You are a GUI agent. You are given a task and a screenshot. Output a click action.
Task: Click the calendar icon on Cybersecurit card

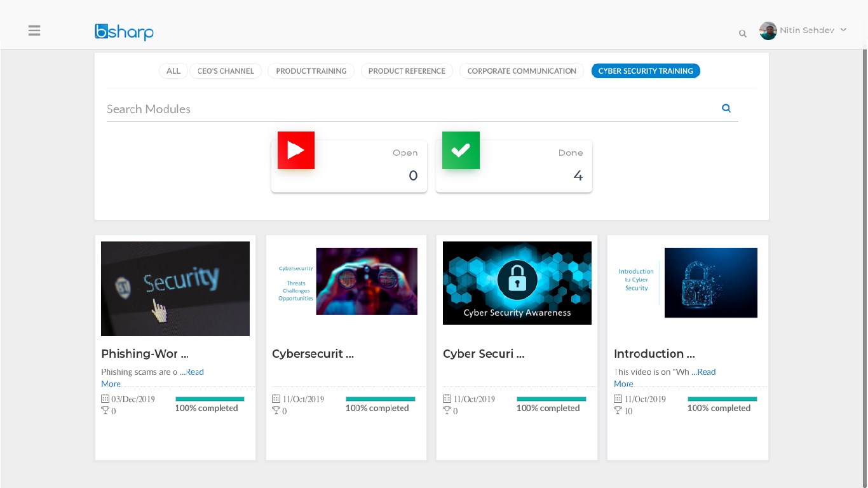tap(276, 398)
